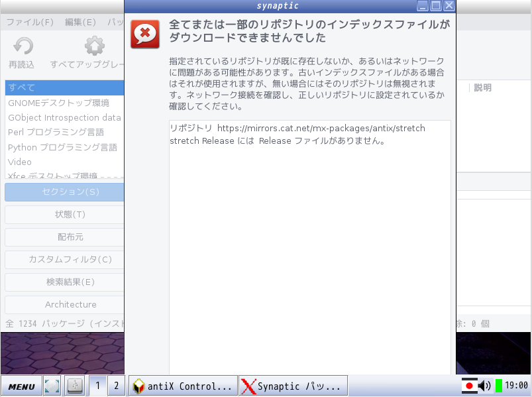
Task: Select すべて in the section list
Action: tap(64, 87)
